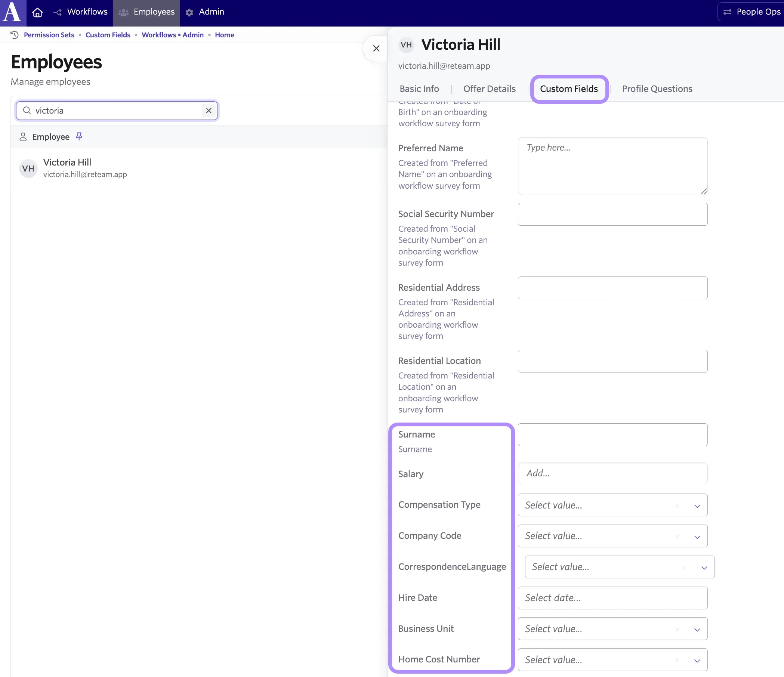Screen dimensions: 784x677
Task: Click chevron arrow of Home Cost Number
Action: coord(697,660)
